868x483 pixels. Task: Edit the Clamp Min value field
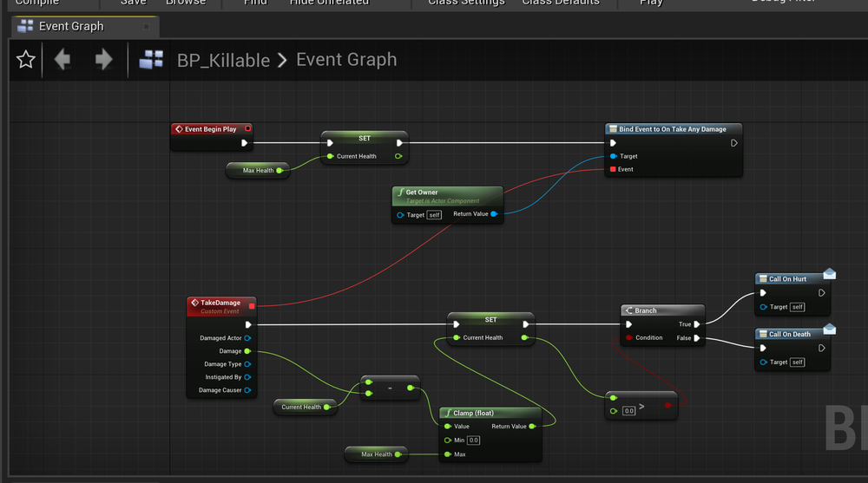(474, 441)
